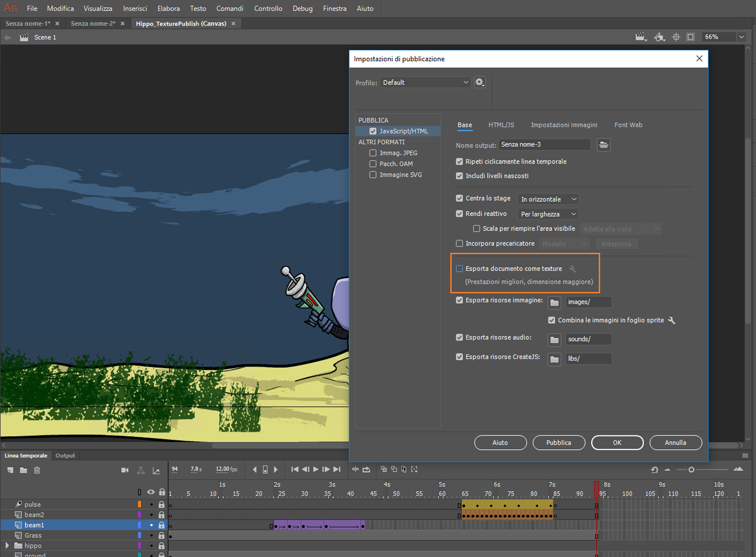This screenshot has height=557, width=756.
Task: Open the Profilo Default dropdown
Action: (x=425, y=82)
